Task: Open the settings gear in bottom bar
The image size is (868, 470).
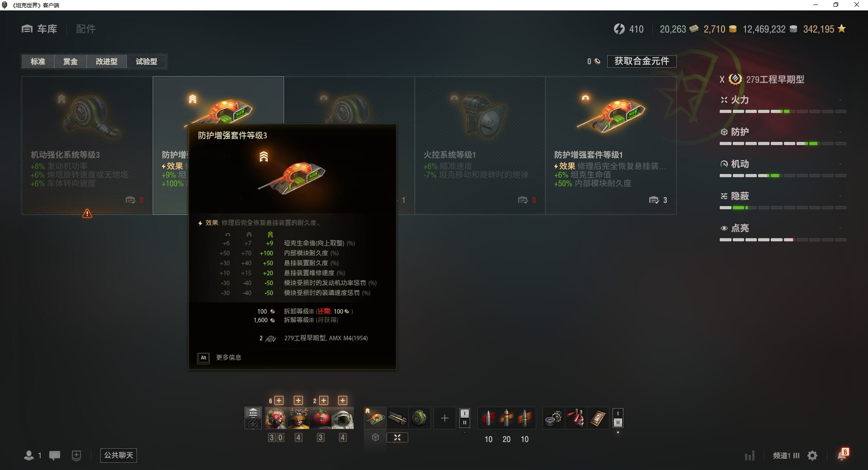Action: pos(812,456)
